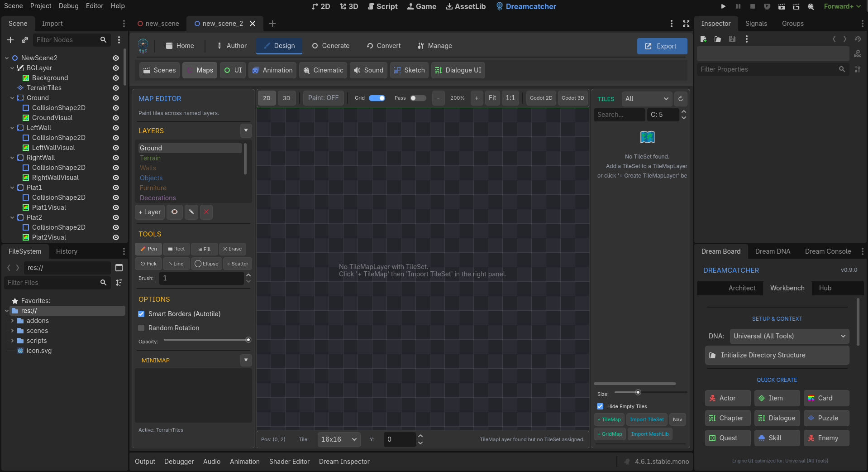Toggle visibility of TerrainTiles node
The width and height of the screenshot is (868, 472).
116,88
